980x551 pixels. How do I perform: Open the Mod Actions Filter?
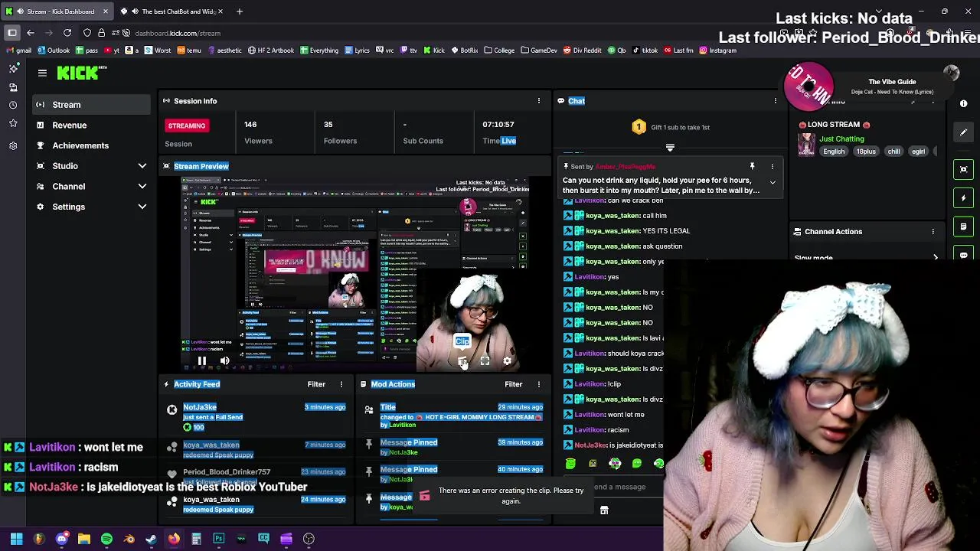click(x=513, y=384)
